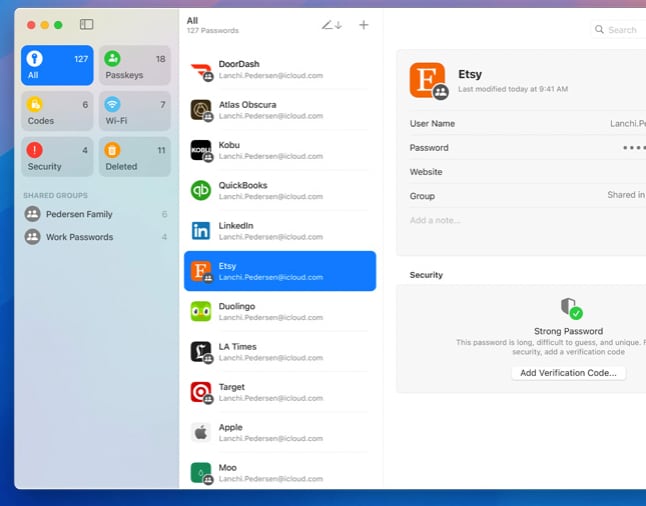Select the Target password entry
The image size is (646, 506).
point(280,393)
